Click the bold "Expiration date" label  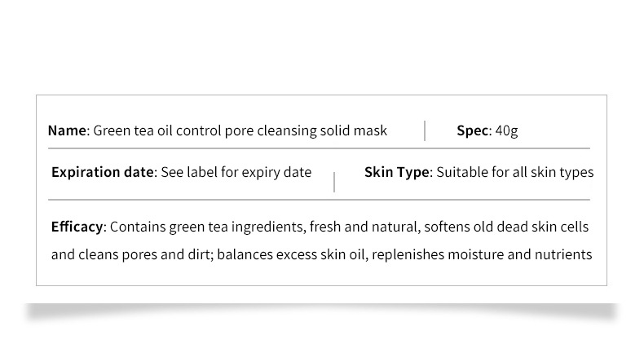pyautogui.click(x=102, y=172)
